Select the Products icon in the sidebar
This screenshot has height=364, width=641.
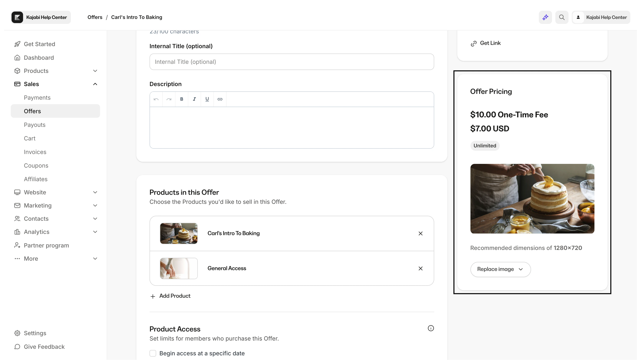click(x=17, y=71)
